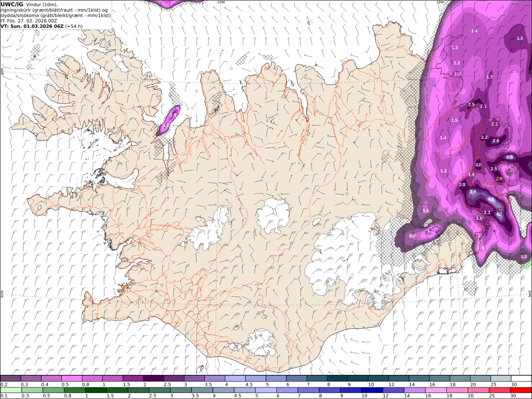Click the 'VT: Sun. 01.03.2026 06Z' valid time

pos(32,26)
